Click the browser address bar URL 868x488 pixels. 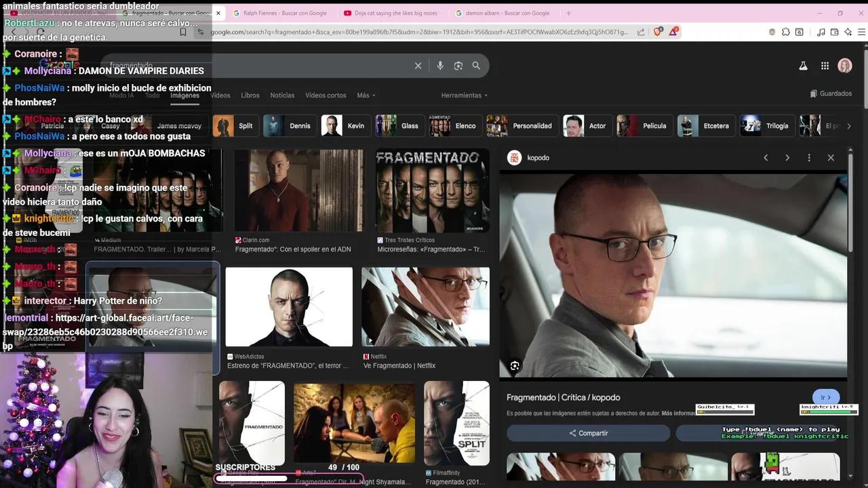click(x=419, y=32)
